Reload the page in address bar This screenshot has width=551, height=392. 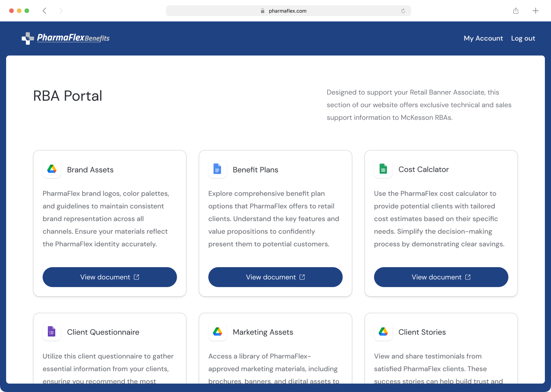[403, 11]
